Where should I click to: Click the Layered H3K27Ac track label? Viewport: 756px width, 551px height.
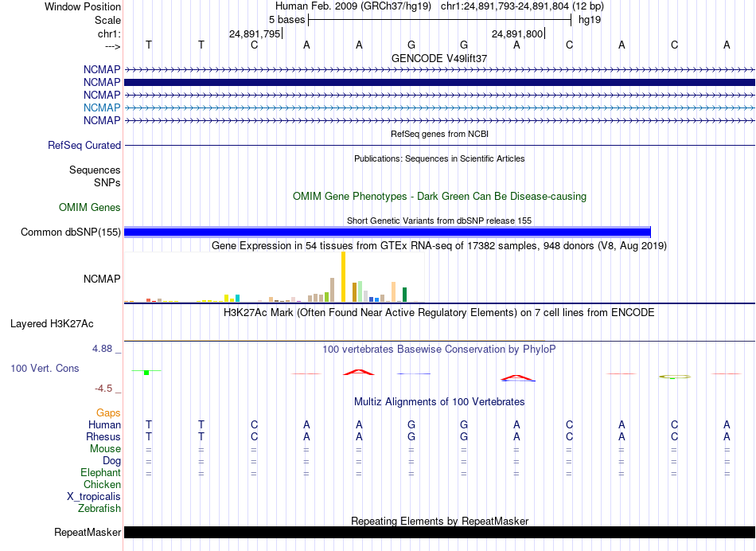tap(52, 324)
